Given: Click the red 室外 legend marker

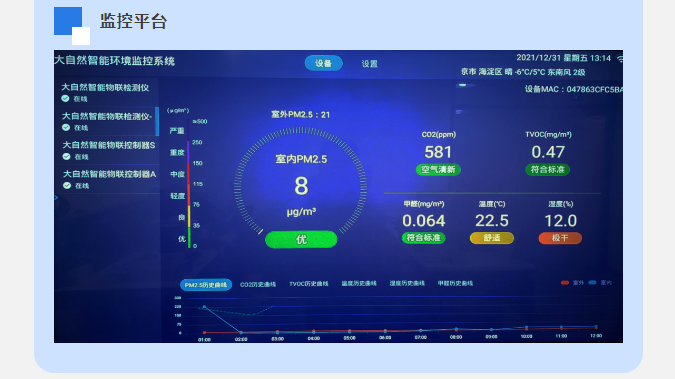Looking at the screenshot, I should [x=565, y=283].
